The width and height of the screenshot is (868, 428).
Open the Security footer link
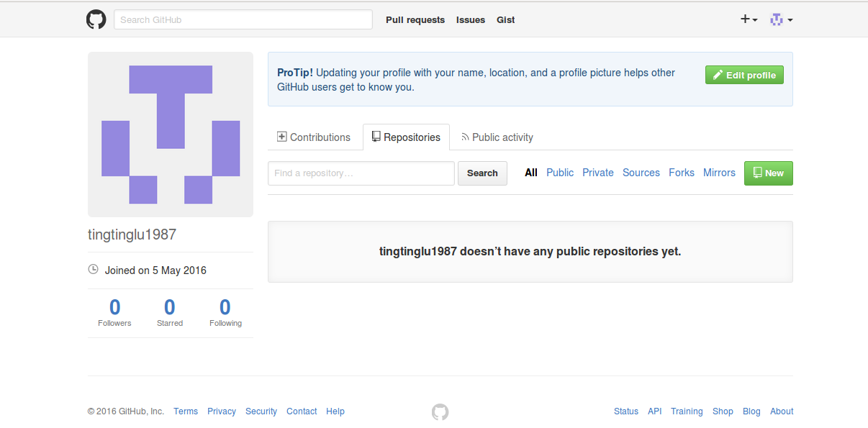[x=261, y=411]
